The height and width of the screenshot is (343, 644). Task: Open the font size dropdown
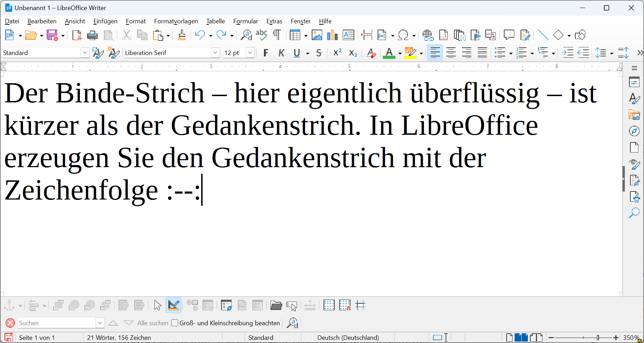pos(250,53)
